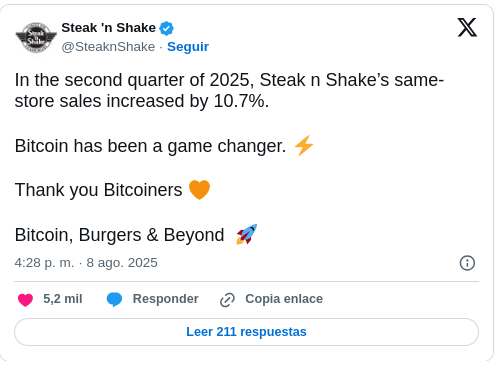Click the chain link copy icon
The height and width of the screenshot is (374, 497).
click(227, 300)
